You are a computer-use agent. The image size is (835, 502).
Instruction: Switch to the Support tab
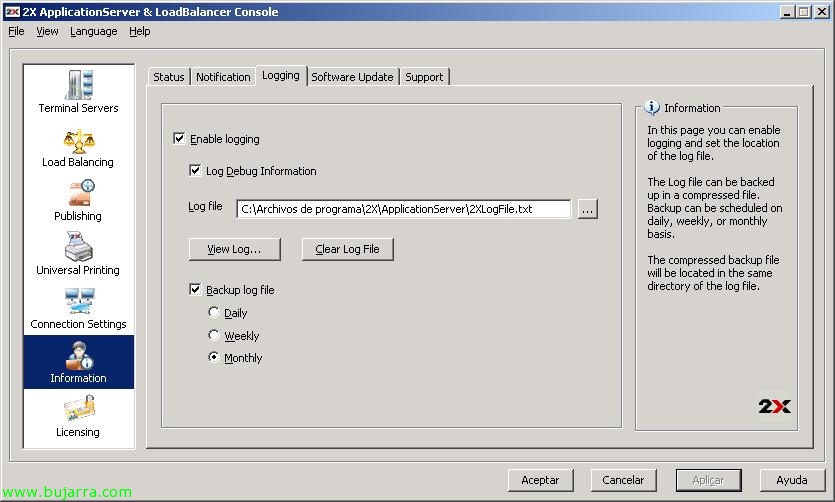point(424,77)
